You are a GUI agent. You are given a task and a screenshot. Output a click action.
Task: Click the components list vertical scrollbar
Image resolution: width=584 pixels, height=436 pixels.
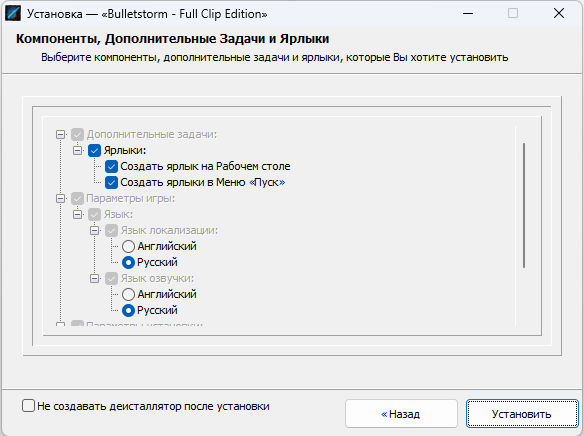click(524, 205)
